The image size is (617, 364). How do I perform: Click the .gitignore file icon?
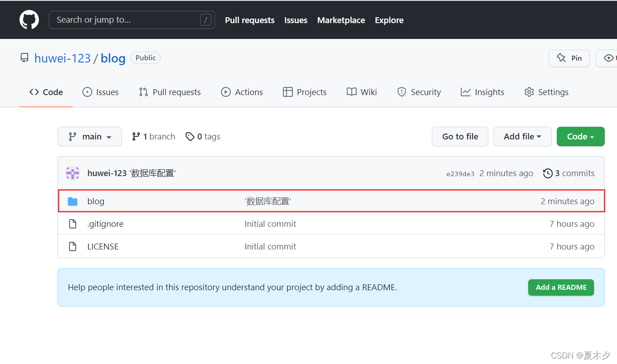[x=72, y=224]
